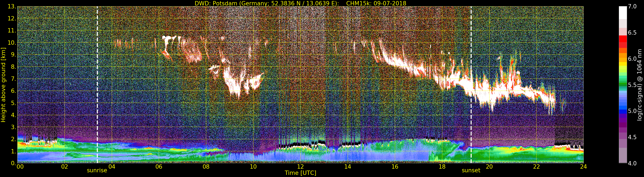Click the '4.' height axis tick label

13,115
